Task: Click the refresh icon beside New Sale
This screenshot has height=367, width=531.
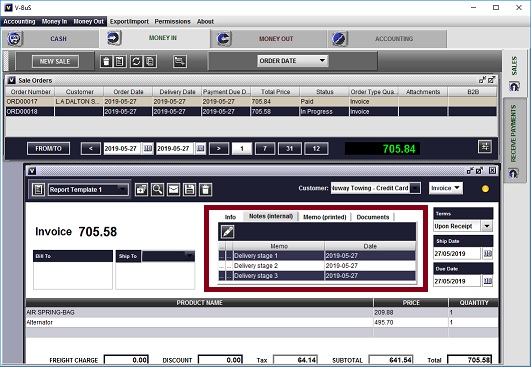Action: [136, 61]
